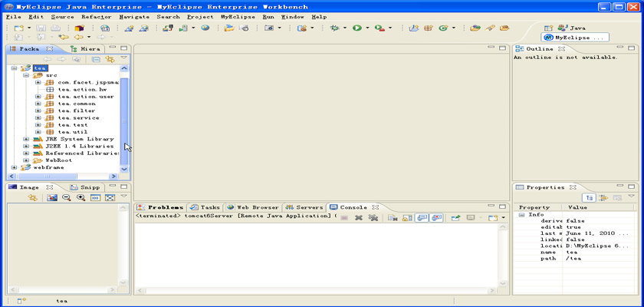Open the Package Explorer view menu triangle

click(123, 58)
